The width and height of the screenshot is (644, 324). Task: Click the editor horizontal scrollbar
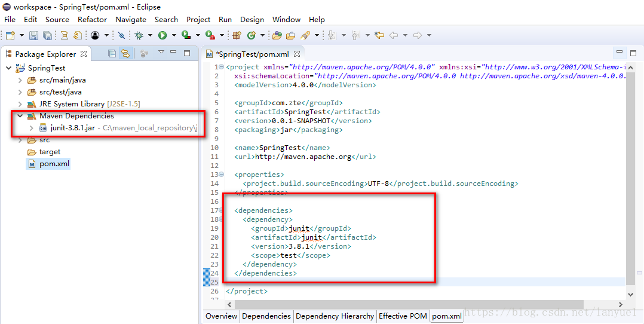point(409,304)
